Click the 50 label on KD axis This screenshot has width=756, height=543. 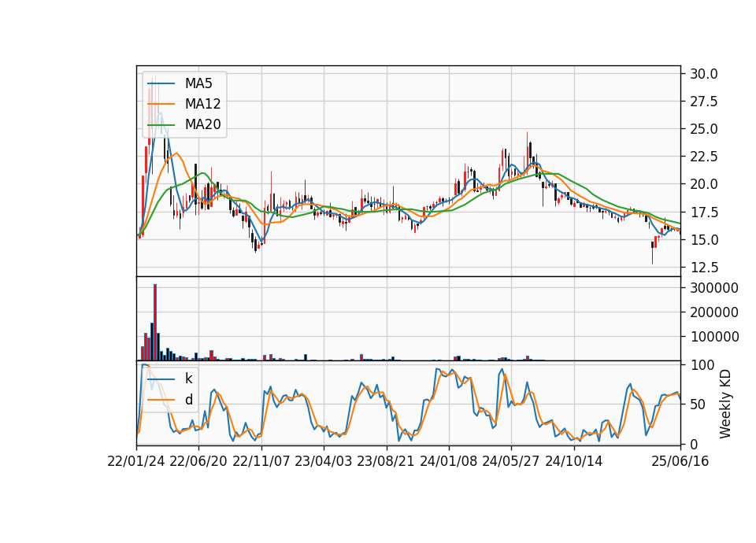[698, 404]
